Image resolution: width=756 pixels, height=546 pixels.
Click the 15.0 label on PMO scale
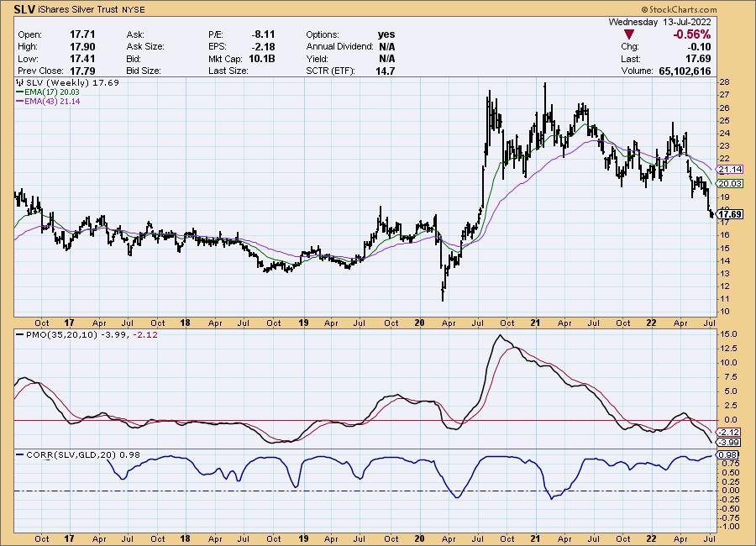coord(728,333)
